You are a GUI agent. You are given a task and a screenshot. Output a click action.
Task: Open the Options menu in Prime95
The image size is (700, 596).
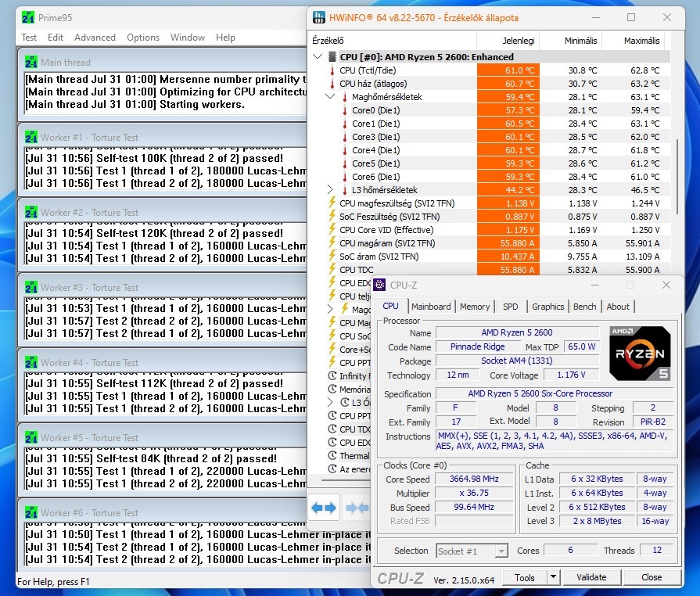point(143,38)
